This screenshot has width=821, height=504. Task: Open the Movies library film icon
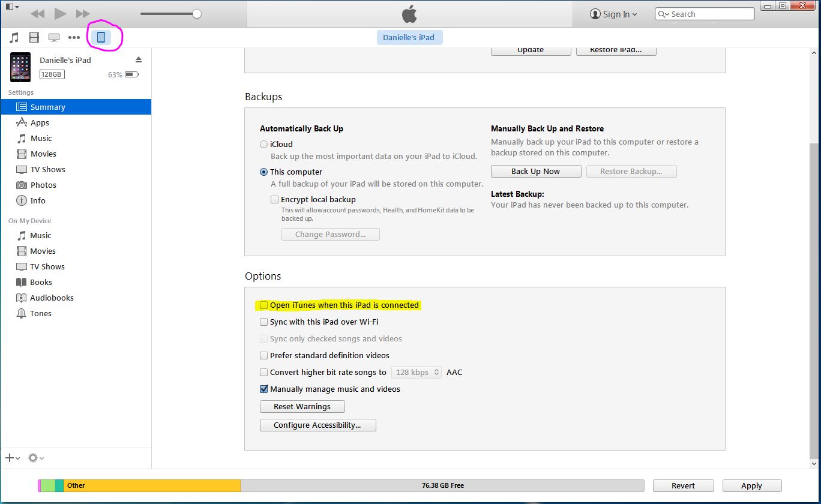coord(34,38)
